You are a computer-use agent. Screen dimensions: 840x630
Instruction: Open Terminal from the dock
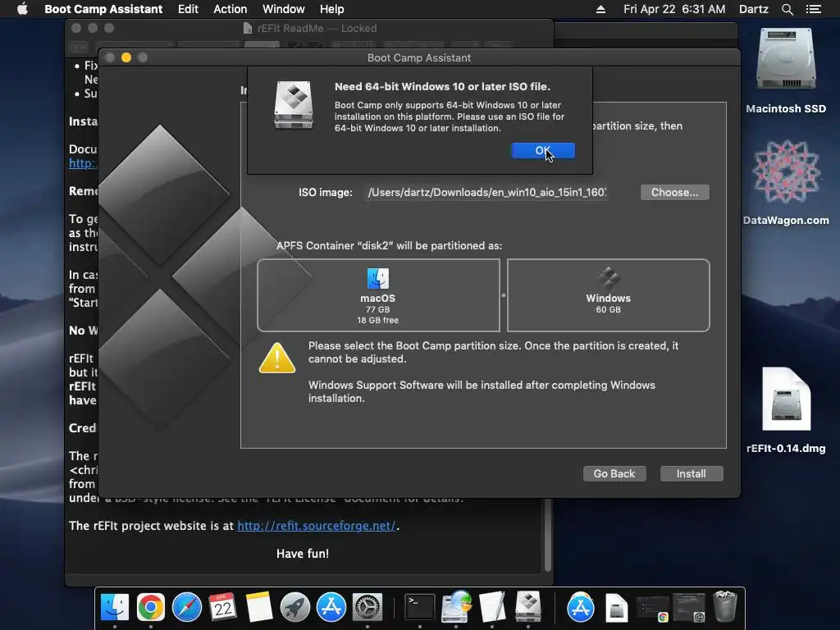click(x=419, y=608)
